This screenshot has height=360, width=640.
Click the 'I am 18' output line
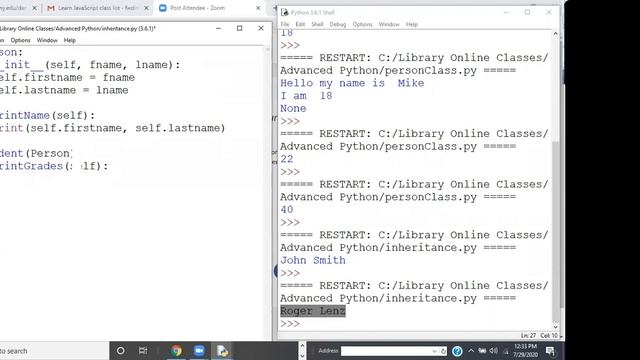(306, 96)
